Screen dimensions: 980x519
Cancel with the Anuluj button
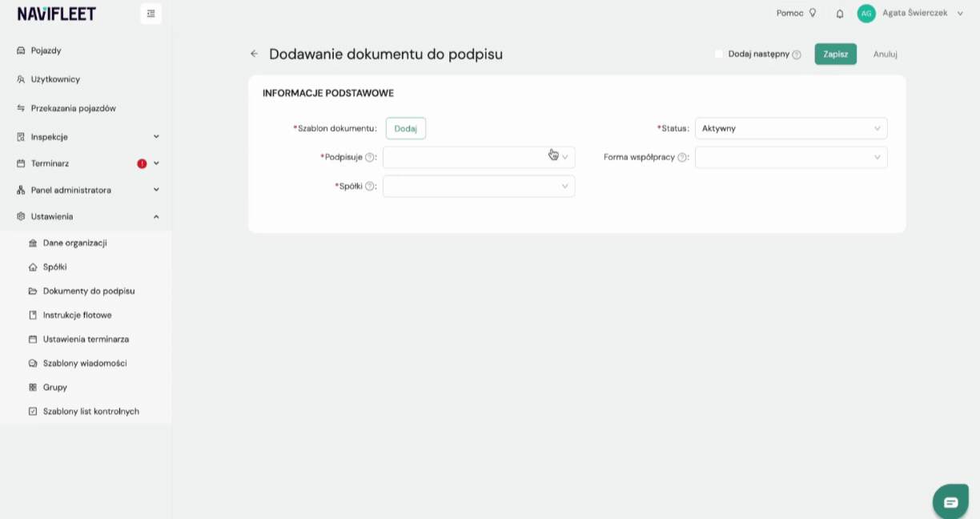885,54
